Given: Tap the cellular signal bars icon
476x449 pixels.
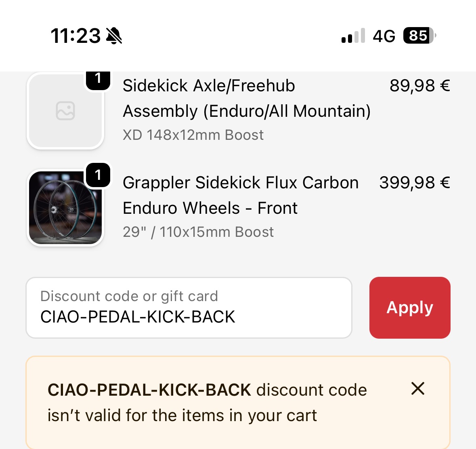Looking at the screenshot, I should [353, 36].
